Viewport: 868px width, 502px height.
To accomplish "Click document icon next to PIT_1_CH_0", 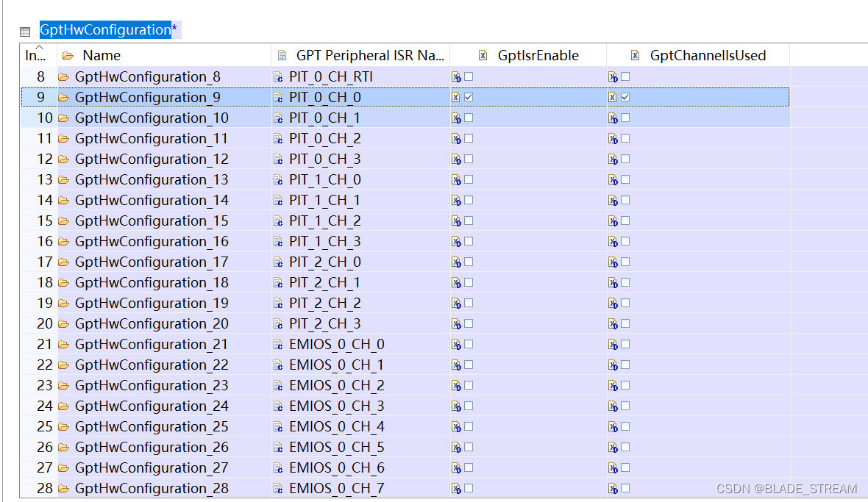I will tap(279, 179).
